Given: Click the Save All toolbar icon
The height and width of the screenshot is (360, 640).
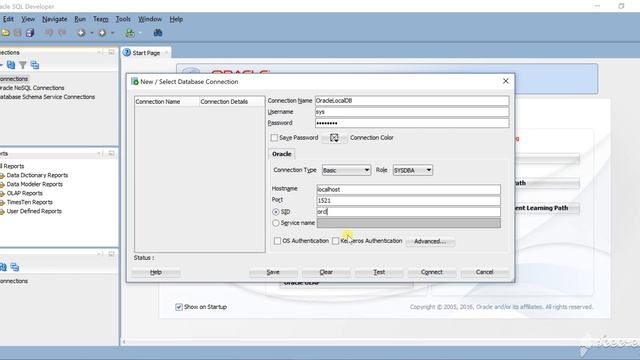Looking at the screenshot, I should pyautogui.click(x=30, y=33).
